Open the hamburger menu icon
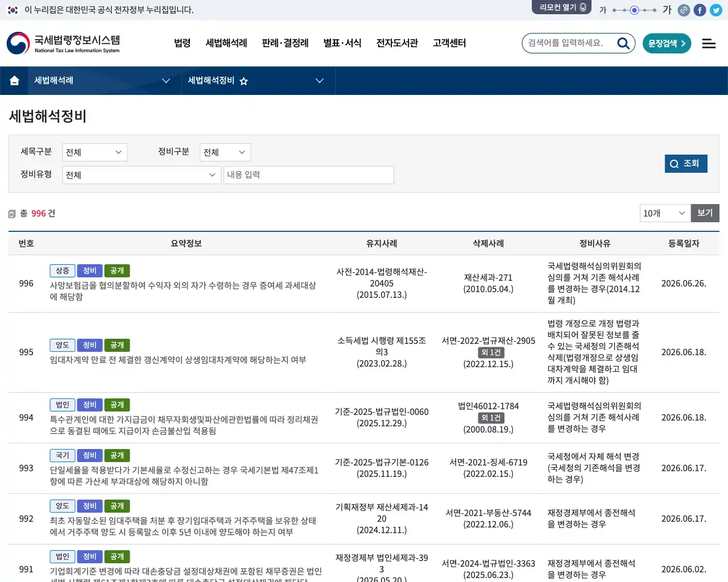728x582 pixels. [x=709, y=43]
